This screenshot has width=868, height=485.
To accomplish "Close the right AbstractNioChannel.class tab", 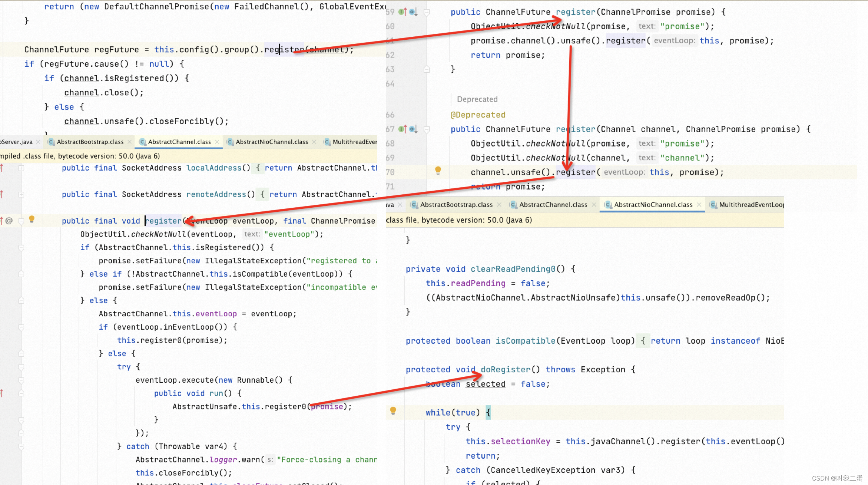I will point(699,205).
